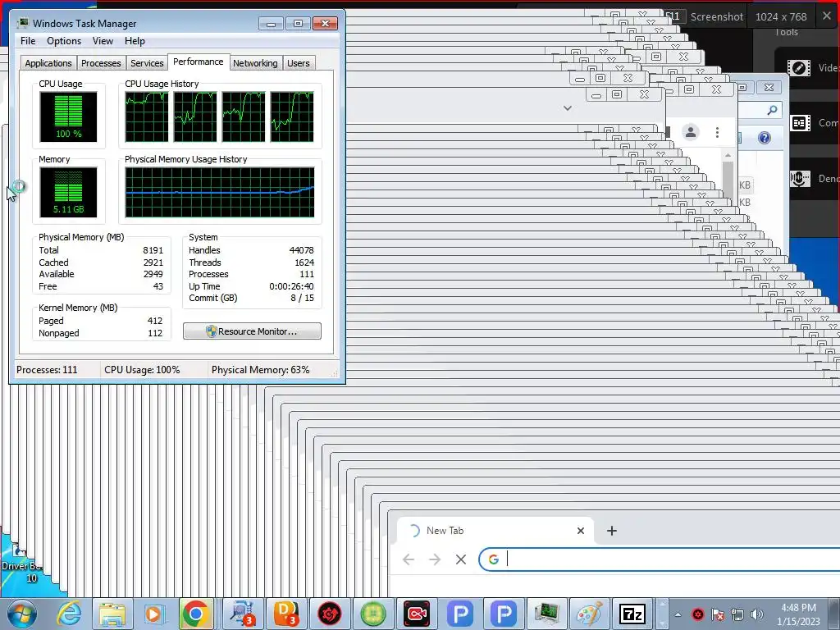Image resolution: width=840 pixels, height=630 pixels.
Task: Launch Internet Explorer from the taskbar
Action: click(70, 614)
